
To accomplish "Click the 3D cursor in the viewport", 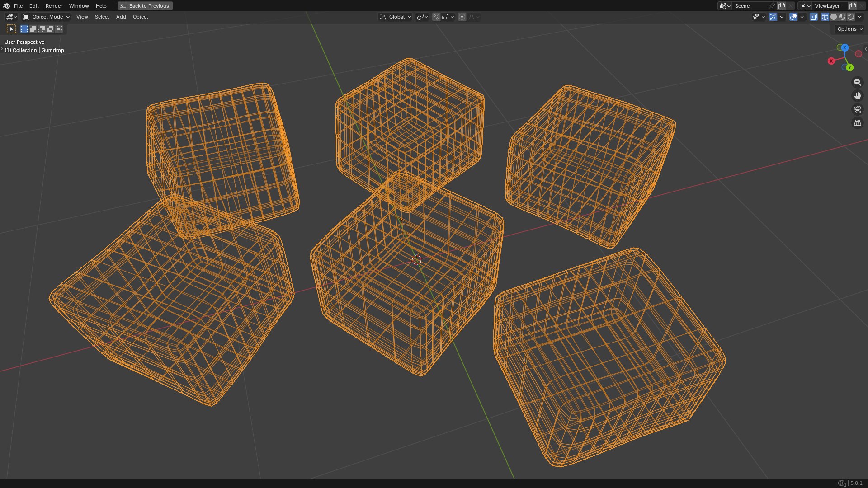I will (417, 259).
